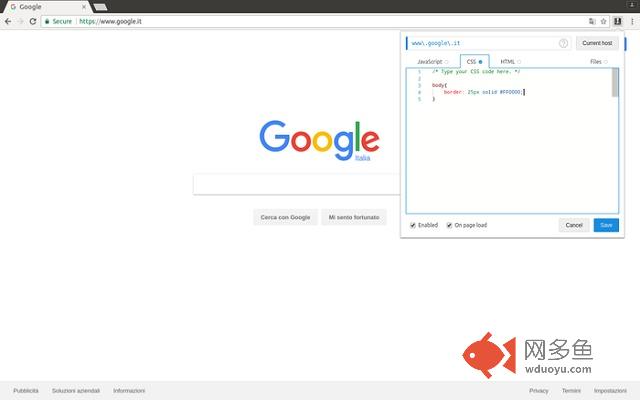The image size is (640, 400).
Task: Click the Google search input box
Action: [x=297, y=184]
